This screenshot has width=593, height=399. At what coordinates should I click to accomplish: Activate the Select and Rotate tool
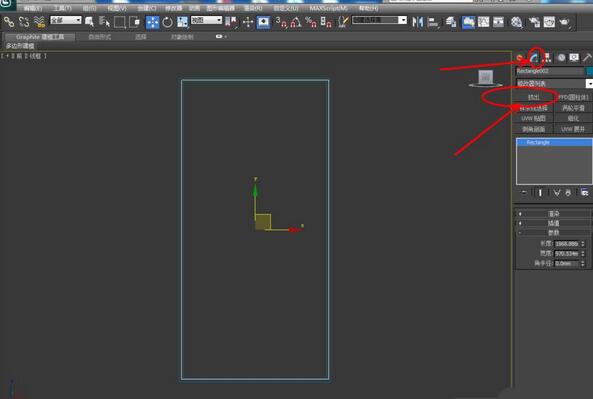point(167,22)
